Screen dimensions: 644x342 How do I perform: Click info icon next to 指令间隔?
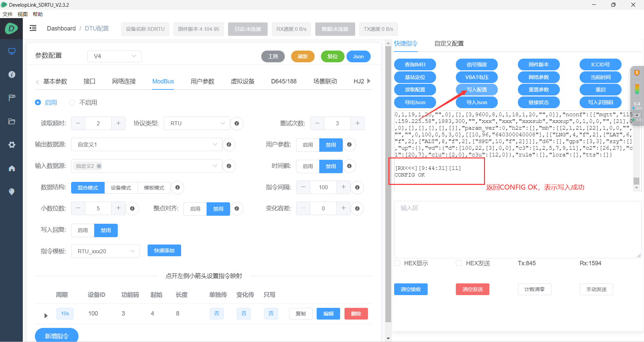pos(357,187)
